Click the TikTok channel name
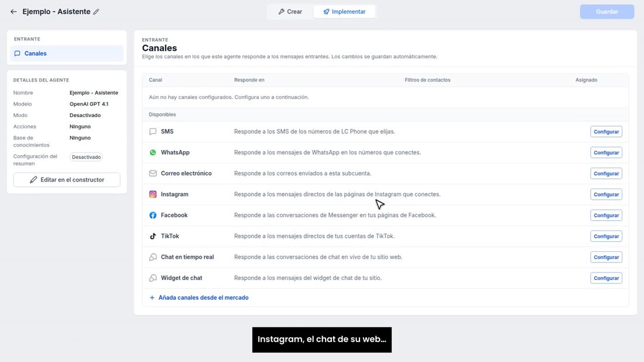 (170, 236)
